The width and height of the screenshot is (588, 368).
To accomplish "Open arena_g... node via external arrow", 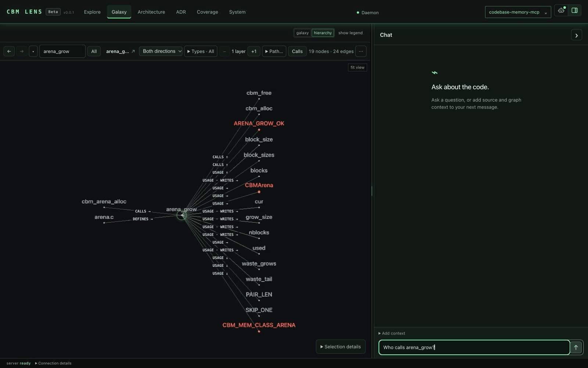I will pos(133,51).
